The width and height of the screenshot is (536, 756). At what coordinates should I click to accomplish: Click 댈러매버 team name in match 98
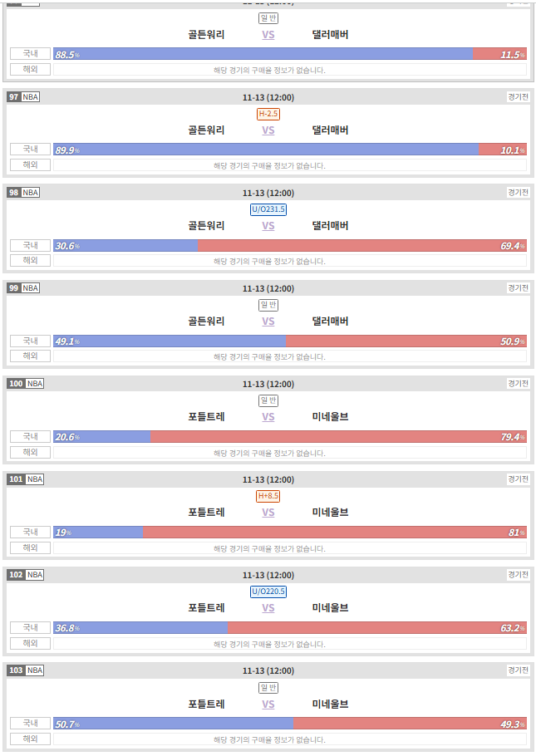[330, 226]
